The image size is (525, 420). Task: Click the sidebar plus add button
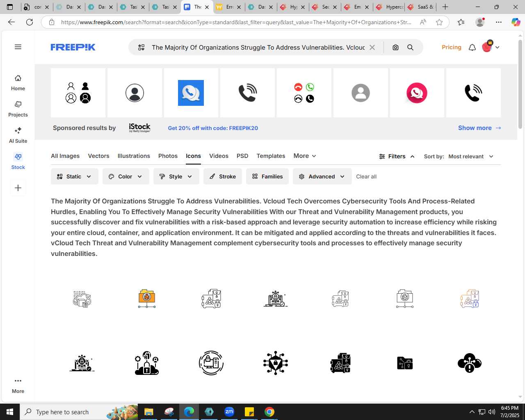click(x=18, y=188)
